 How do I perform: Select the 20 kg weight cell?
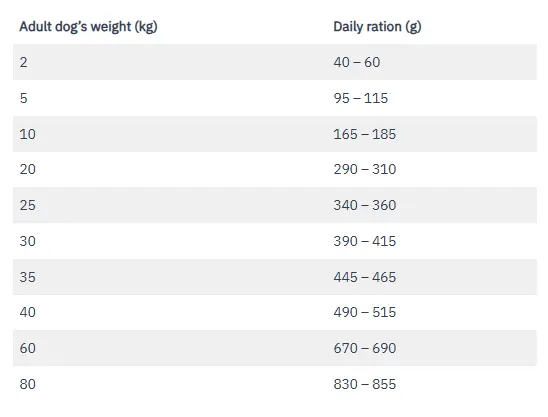pos(28,170)
